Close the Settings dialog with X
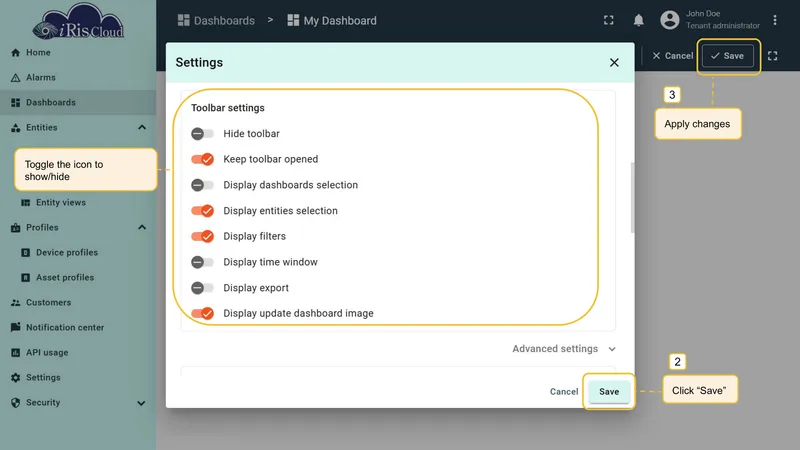 point(614,62)
